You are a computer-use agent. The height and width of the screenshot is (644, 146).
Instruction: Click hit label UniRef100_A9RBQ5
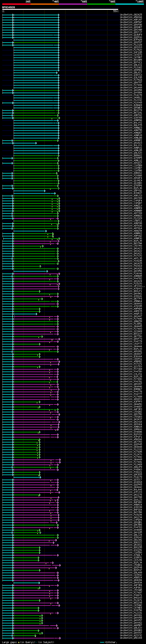point(131,276)
